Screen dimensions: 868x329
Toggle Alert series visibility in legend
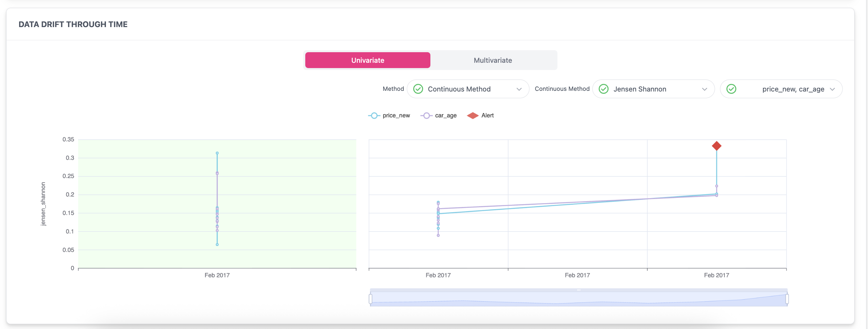[480, 116]
